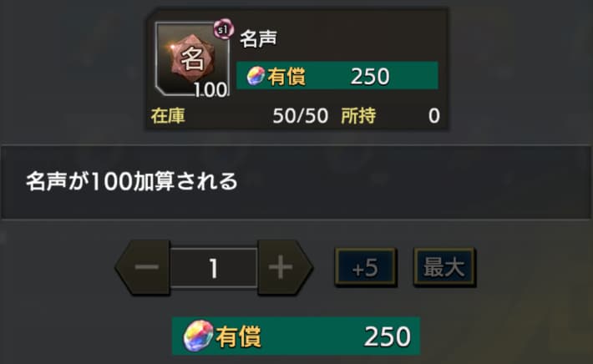Click the description 名声が100加算される

pos(132,181)
